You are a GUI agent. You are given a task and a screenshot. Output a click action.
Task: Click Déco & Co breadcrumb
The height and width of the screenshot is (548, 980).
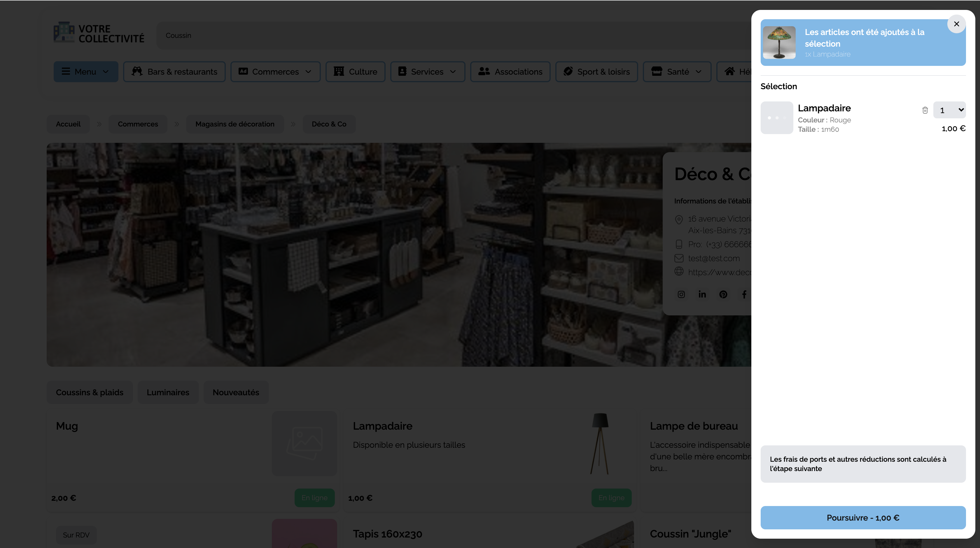click(x=329, y=124)
